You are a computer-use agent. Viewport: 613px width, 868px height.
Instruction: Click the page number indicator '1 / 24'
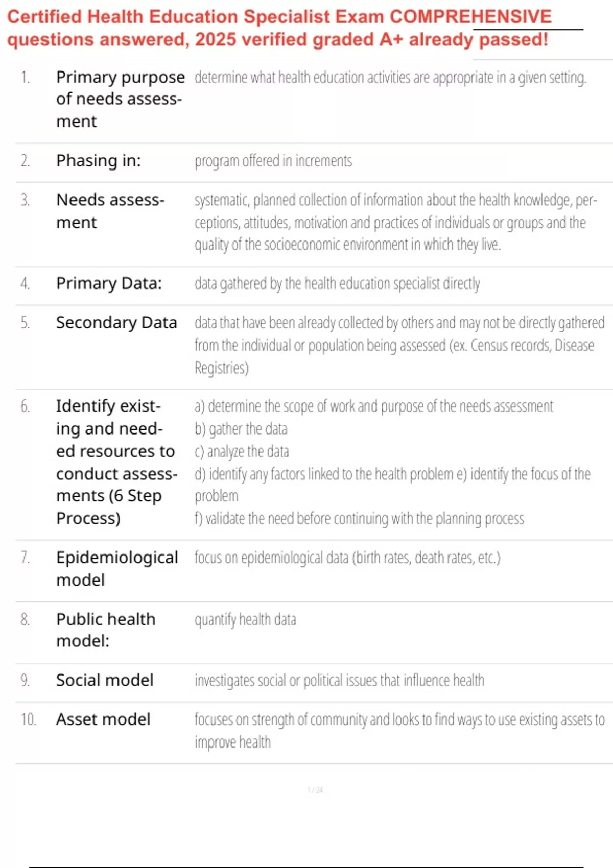click(315, 790)
